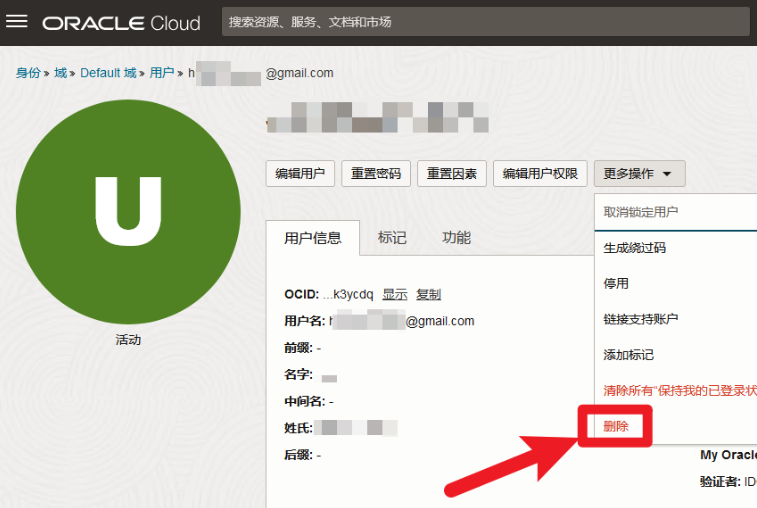Click the search resources input field
757x508 pixels.
(x=485, y=22)
